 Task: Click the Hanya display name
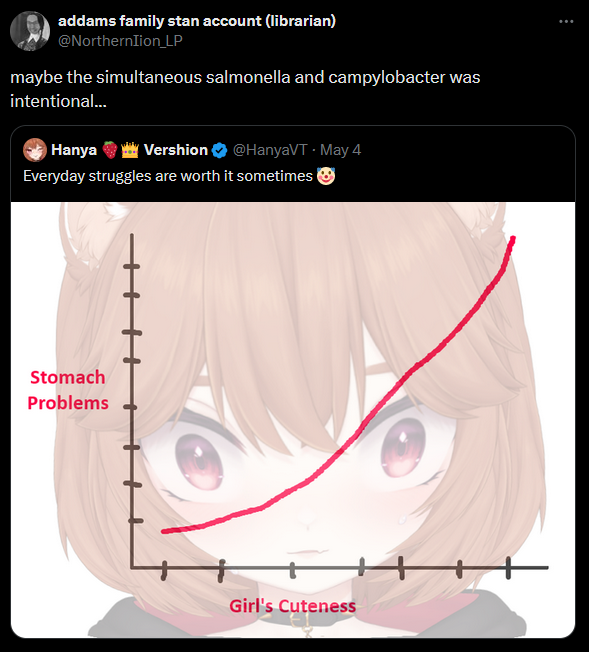(x=74, y=150)
